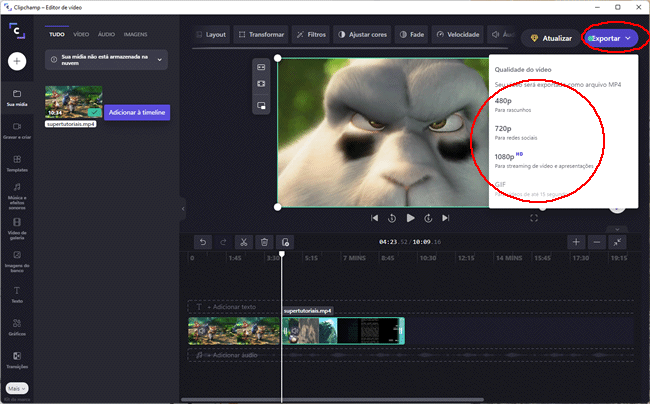Open the Transições sidebar panel
650x404 pixels.
(17, 360)
